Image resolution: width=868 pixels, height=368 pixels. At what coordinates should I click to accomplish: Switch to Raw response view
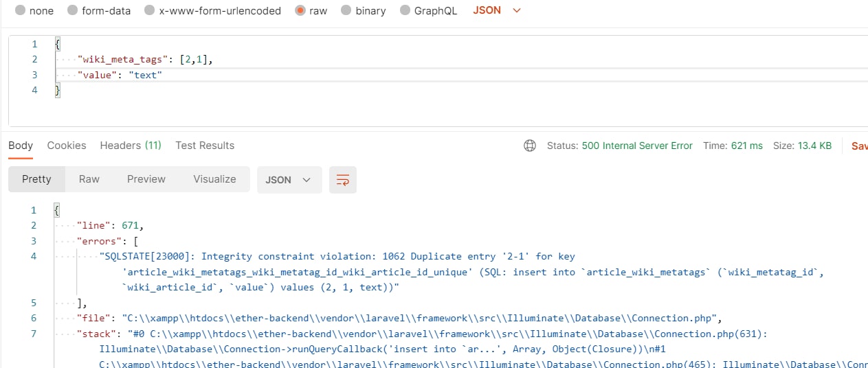point(89,179)
